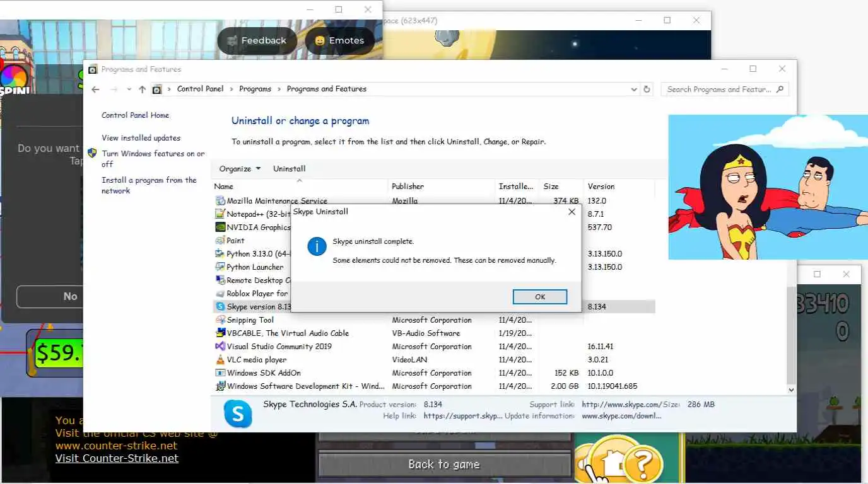Select the Control Panel breadcrumb
868x484 pixels.
(x=200, y=89)
